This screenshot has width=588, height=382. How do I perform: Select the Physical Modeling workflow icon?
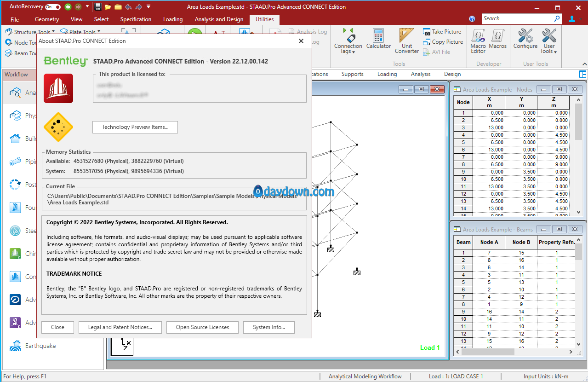[16, 116]
